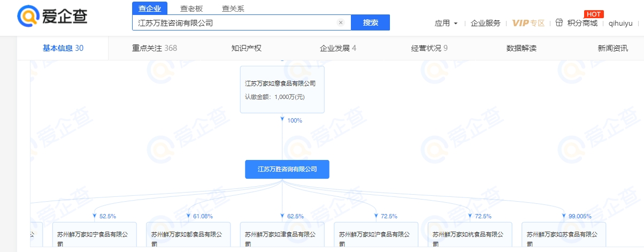Image resolution: width=644 pixels, height=252 pixels.
Task: Open the VIP专区 link
Action: [x=528, y=23]
